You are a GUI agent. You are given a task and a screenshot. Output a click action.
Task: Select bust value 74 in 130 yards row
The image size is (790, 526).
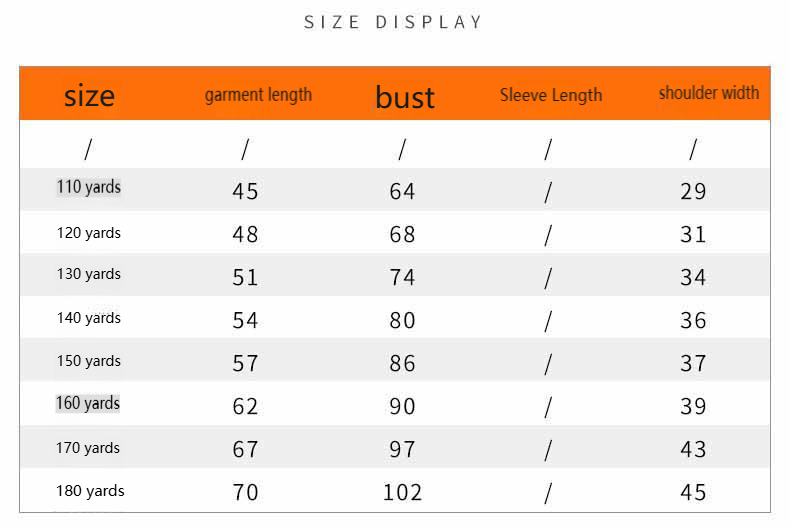tap(402, 277)
